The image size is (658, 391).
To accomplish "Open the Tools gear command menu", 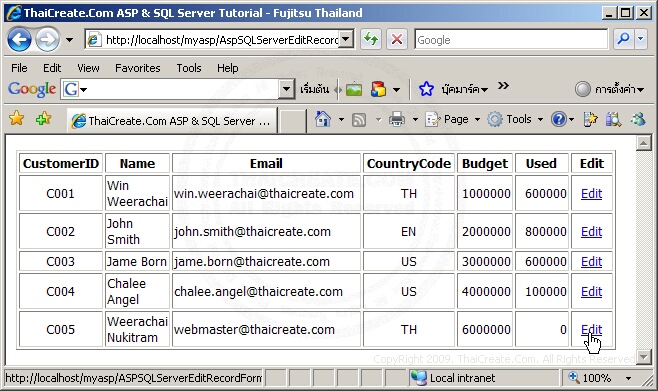I will coord(515,120).
